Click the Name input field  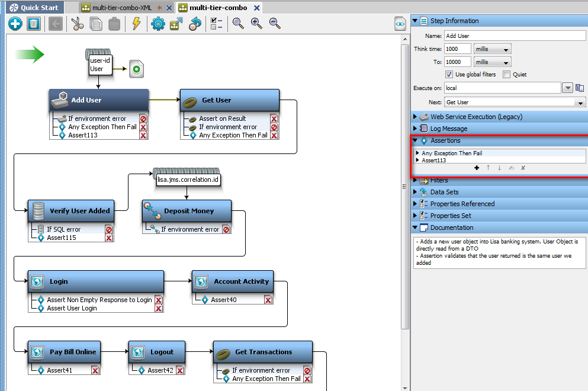[x=514, y=36]
